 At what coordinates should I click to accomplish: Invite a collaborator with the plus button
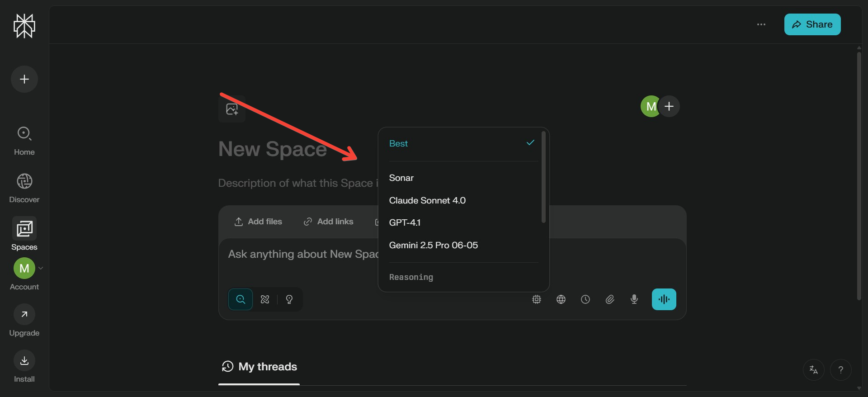pos(669,106)
